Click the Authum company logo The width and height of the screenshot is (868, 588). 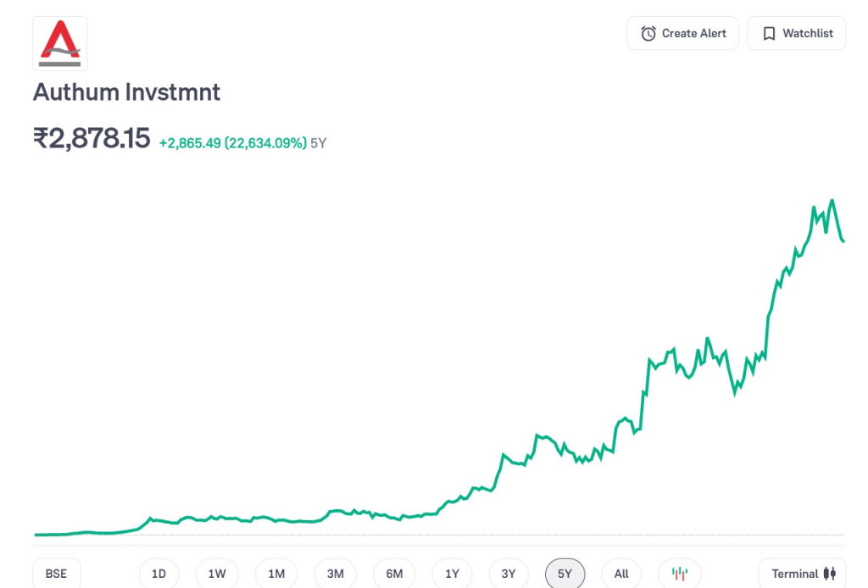(59, 43)
